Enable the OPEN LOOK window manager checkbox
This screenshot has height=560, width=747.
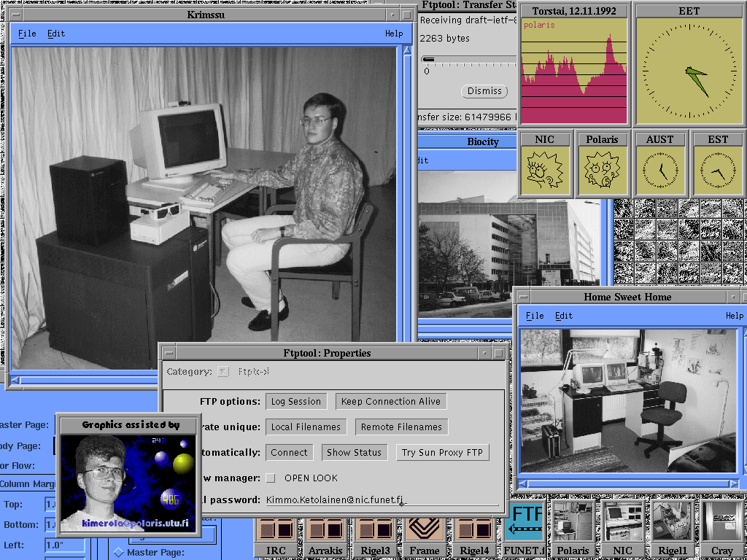(271, 478)
